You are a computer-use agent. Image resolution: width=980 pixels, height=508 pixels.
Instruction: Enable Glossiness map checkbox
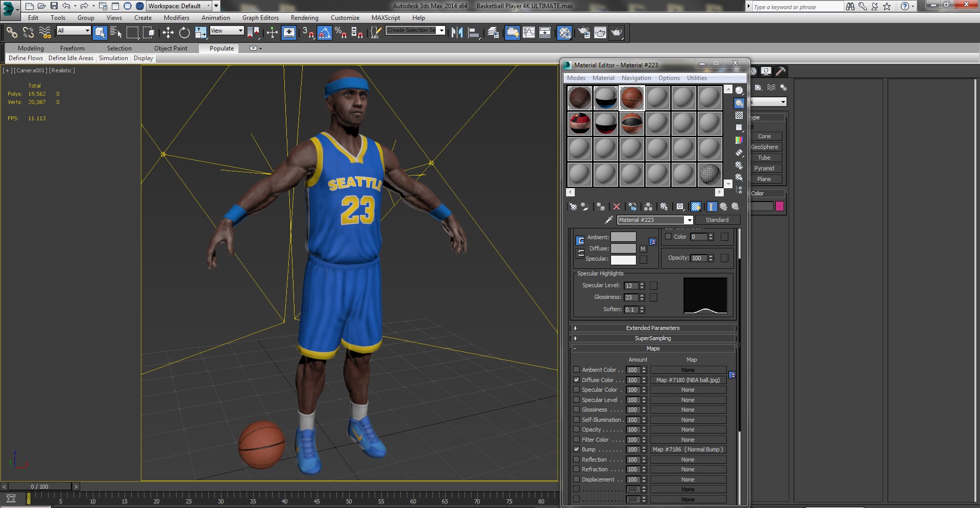coord(576,410)
